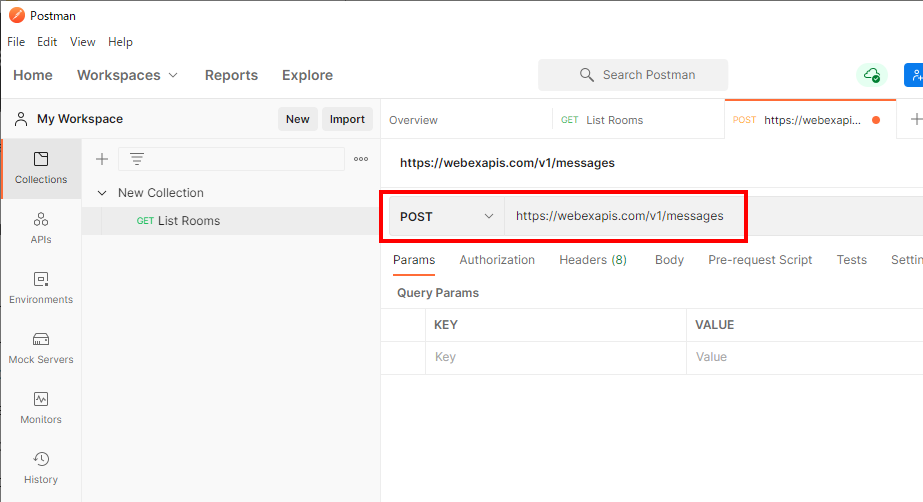Screen dimensions: 923x502
Task: Open the POST method dropdown
Action: click(447, 217)
